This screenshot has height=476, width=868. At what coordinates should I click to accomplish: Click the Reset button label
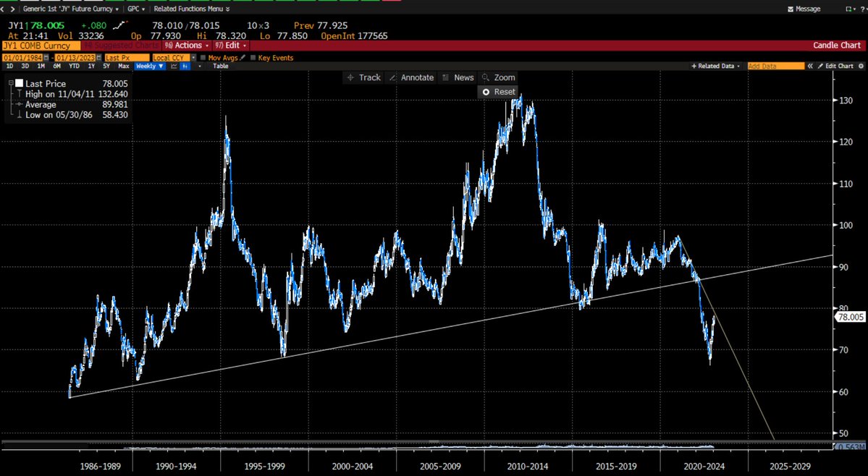click(x=505, y=93)
